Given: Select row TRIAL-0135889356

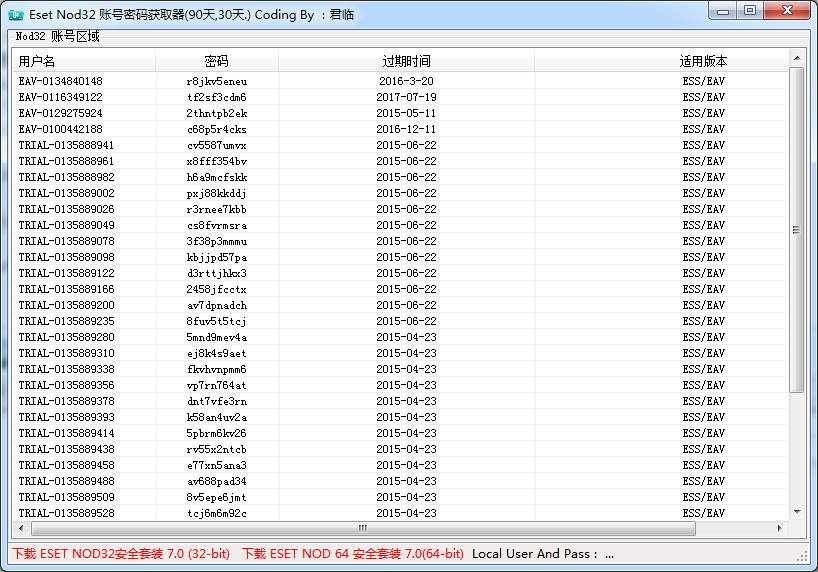Looking at the screenshot, I should point(401,385).
